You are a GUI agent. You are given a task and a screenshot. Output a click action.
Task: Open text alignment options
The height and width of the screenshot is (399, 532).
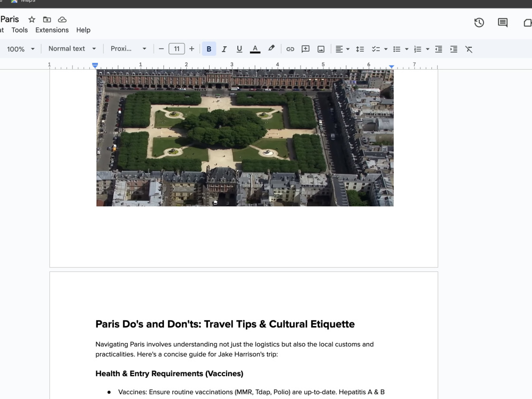coord(342,49)
